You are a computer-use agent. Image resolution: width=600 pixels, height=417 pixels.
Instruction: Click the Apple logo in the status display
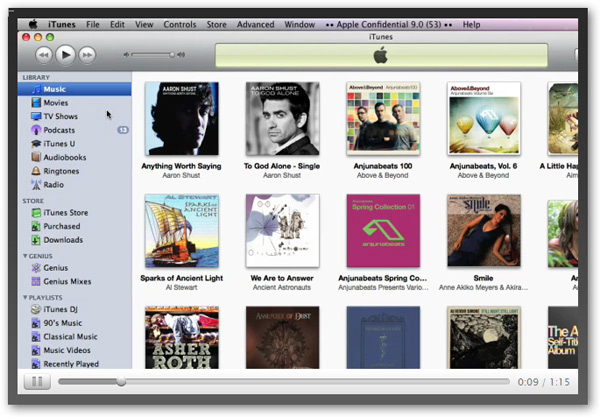coord(381,55)
